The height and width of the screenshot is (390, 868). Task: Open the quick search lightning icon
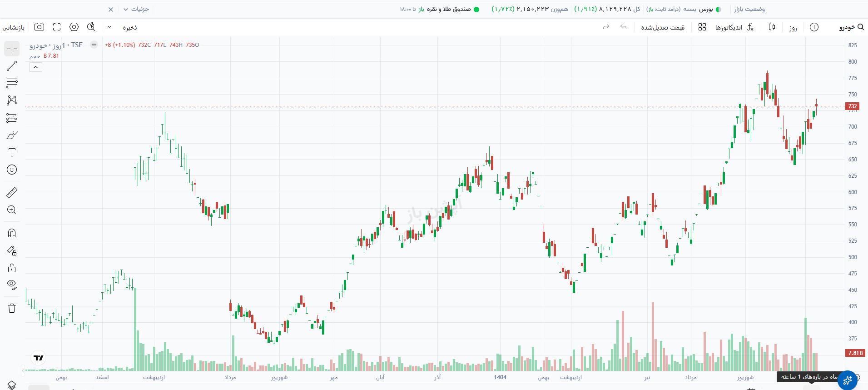tap(91, 27)
